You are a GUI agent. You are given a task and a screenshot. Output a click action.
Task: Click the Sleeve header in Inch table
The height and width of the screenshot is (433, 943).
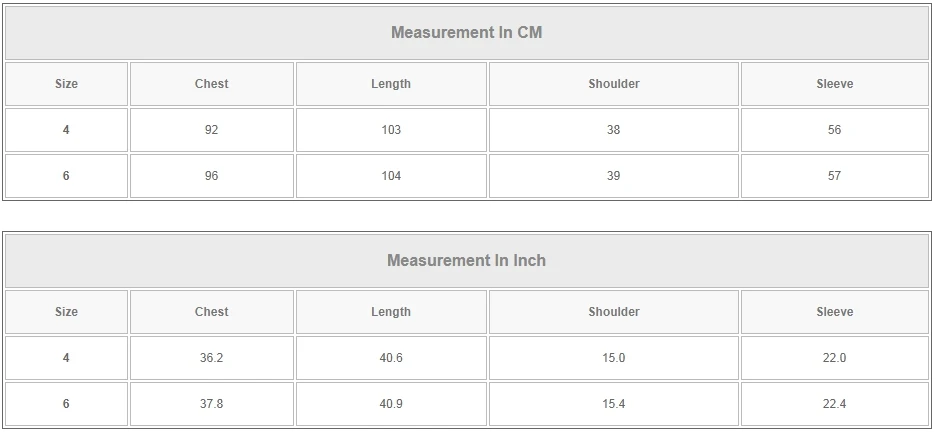point(834,312)
